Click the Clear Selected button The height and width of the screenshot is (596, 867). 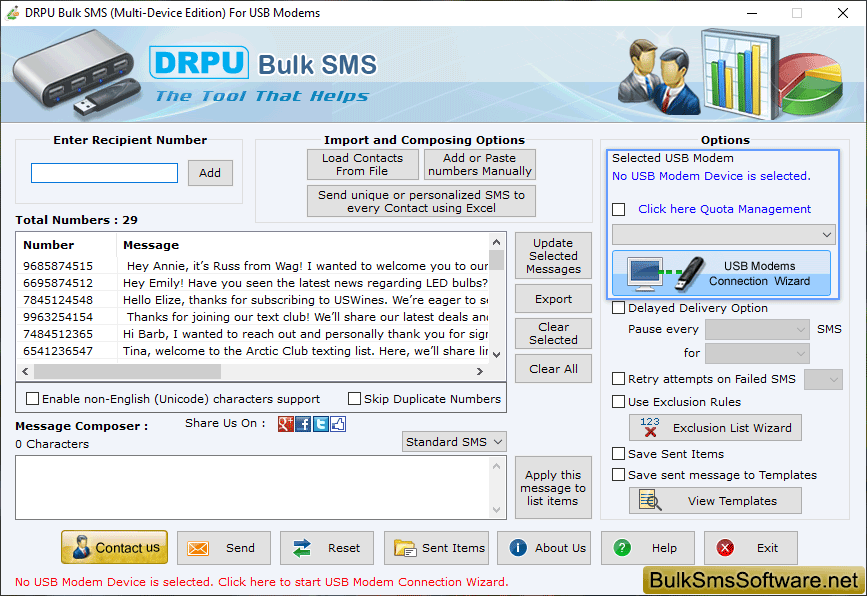pyautogui.click(x=553, y=333)
